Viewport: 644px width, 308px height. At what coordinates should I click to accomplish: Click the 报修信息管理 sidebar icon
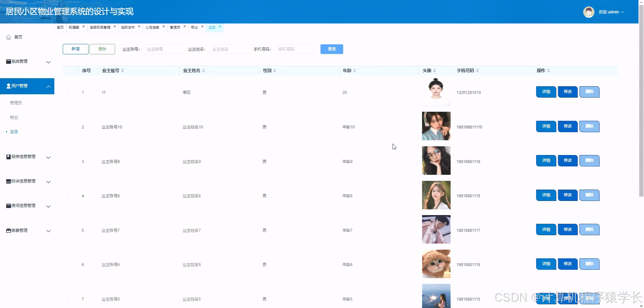pyautogui.click(x=8, y=156)
